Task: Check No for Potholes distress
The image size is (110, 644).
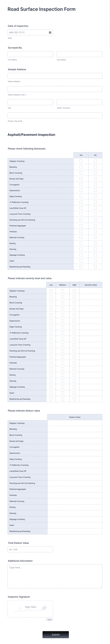Action: click(x=95, y=232)
